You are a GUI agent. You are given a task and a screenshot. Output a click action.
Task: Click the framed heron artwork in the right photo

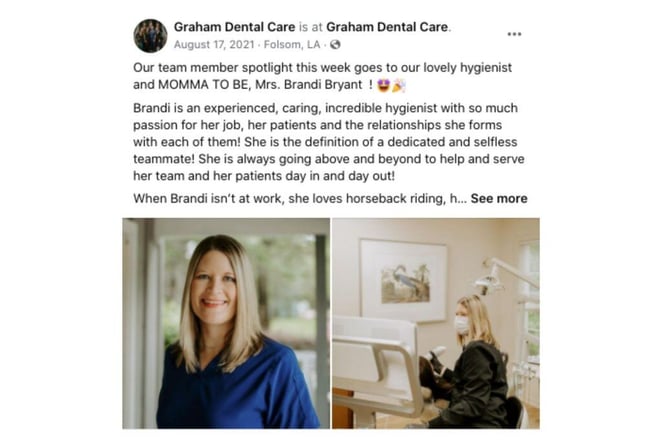(x=403, y=280)
